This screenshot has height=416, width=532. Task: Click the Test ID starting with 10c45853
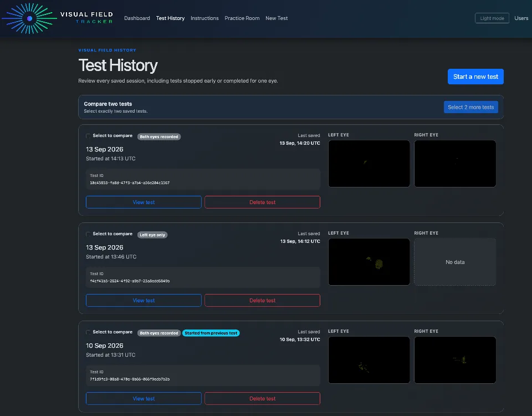(x=130, y=182)
